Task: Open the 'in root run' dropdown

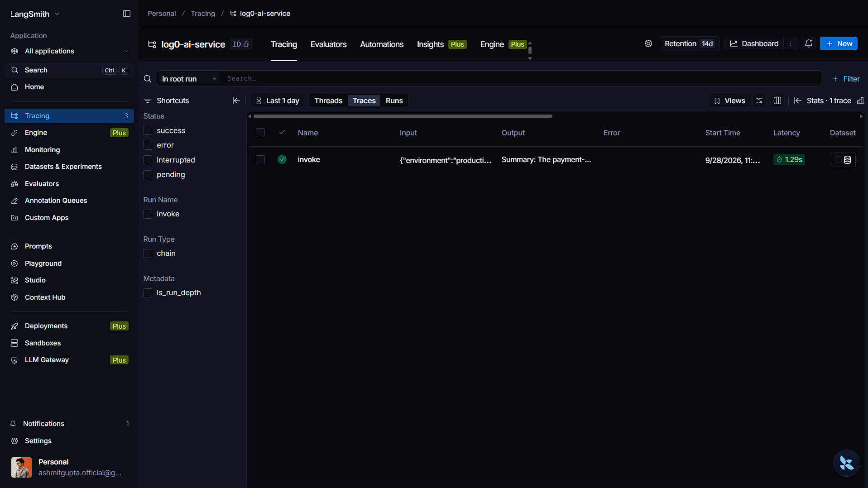Action: click(x=189, y=79)
